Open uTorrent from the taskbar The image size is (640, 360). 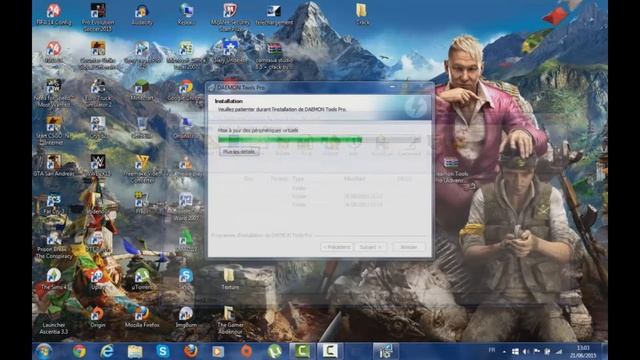pyautogui.click(x=274, y=351)
